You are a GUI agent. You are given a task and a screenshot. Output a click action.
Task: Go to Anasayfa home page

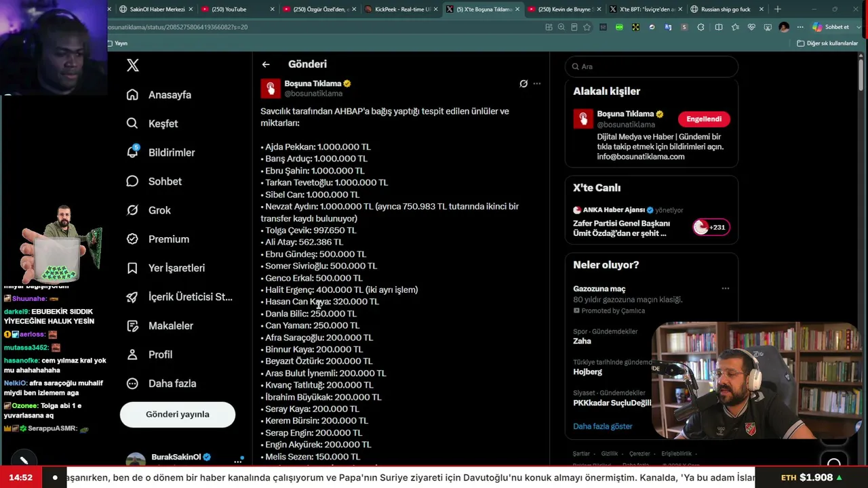coord(159,95)
